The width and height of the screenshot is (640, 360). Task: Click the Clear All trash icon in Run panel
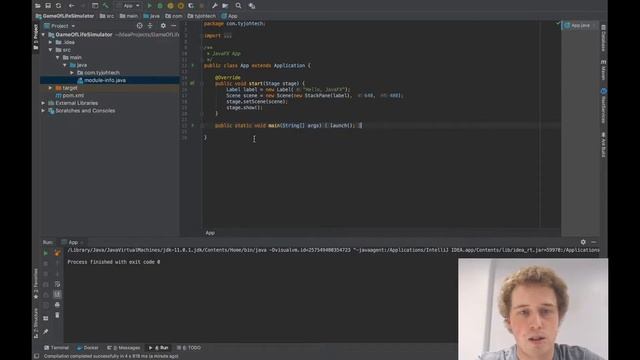point(57,316)
